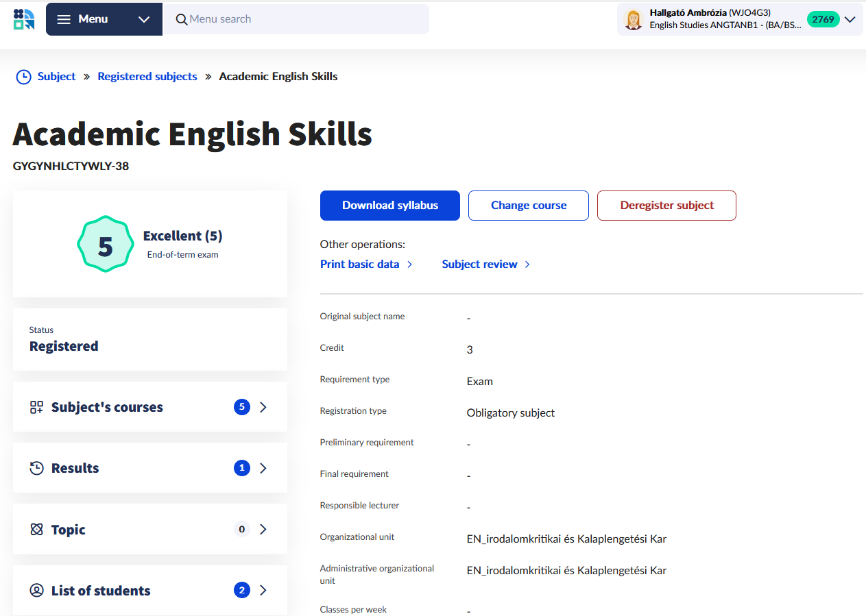This screenshot has width=866, height=616.
Task: Go to Registered subjects breadcrumb
Action: click(x=147, y=77)
